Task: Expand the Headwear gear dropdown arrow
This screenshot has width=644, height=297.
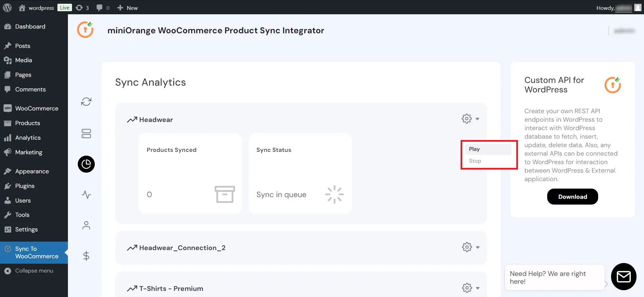Action: pyautogui.click(x=477, y=119)
